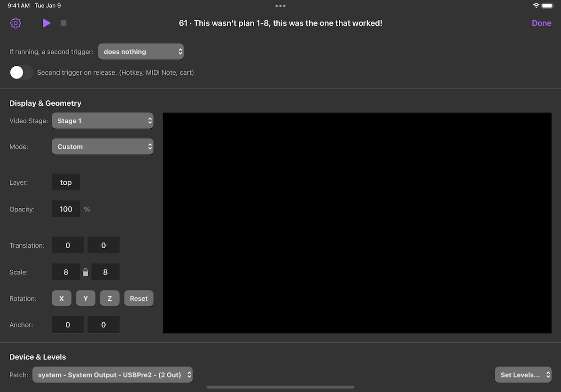
Task: Tap Done to close the cue editor
Action: [541, 23]
